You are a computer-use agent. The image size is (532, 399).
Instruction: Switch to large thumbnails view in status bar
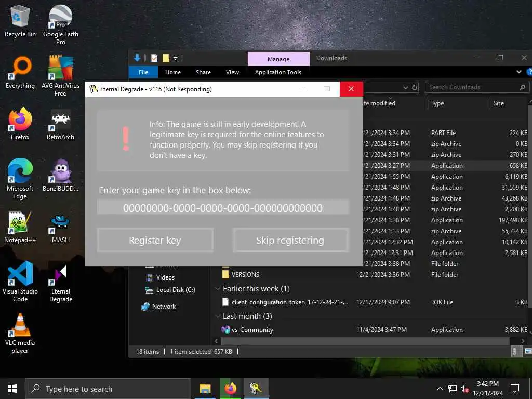(528, 352)
